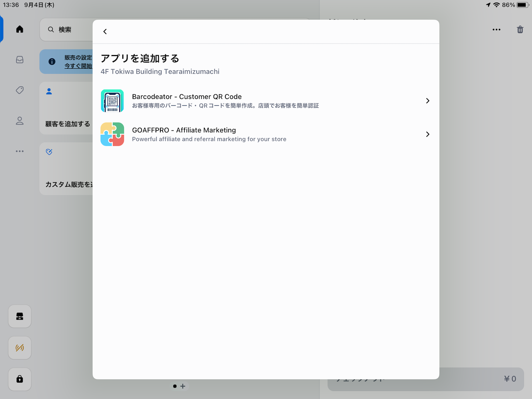Open the Home icon in the sidebar
Viewport: 532px width, 399px height.
[20, 29]
